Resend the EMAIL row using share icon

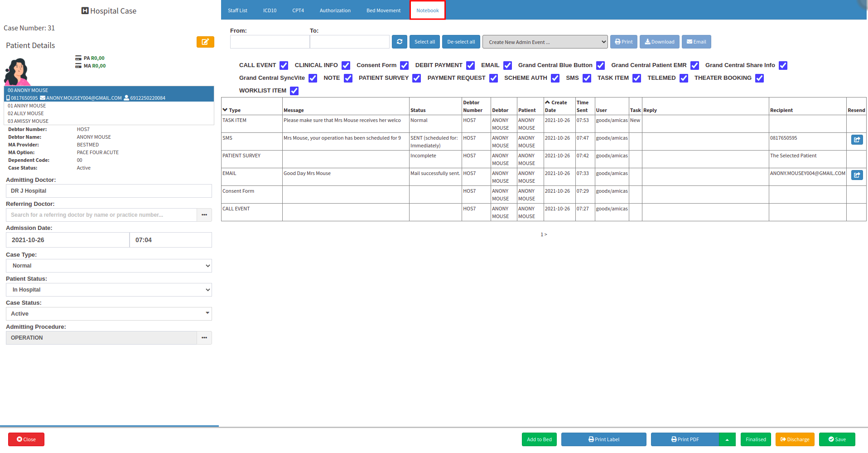(x=857, y=175)
